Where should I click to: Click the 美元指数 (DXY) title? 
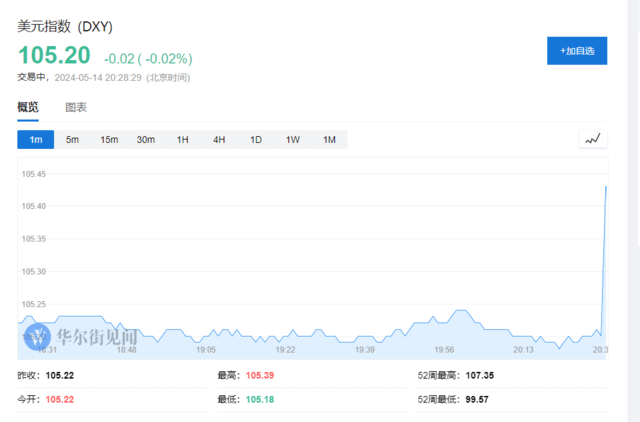pyautogui.click(x=65, y=27)
